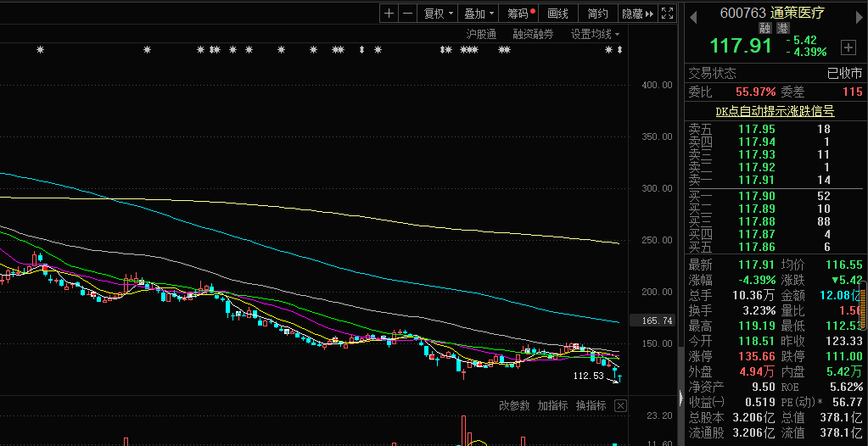Click 交易状态 label
Viewport: 868px width, 446px height.
click(713, 73)
